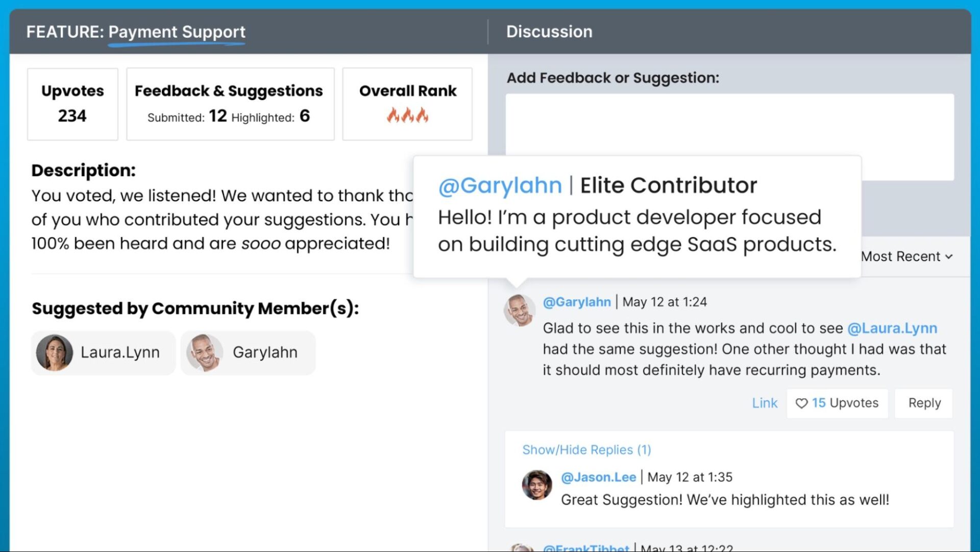Click the @Laura.Lynn mention link in comment

893,328
